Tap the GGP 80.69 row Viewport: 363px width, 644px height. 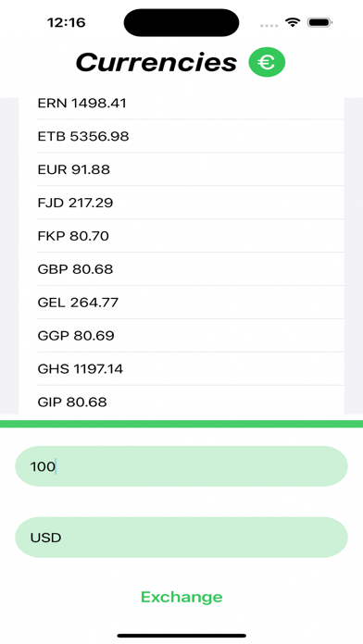coord(181,336)
